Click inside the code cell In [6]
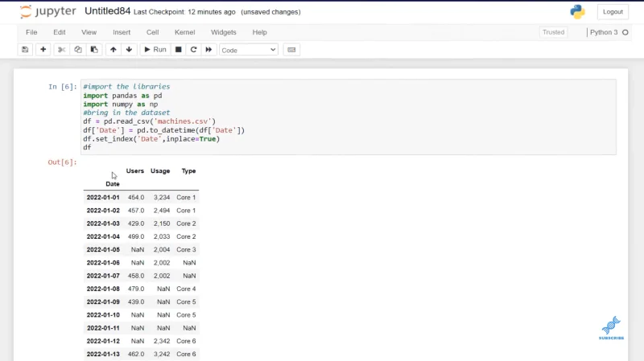This screenshot has height=361, width=644. (349, 117)
